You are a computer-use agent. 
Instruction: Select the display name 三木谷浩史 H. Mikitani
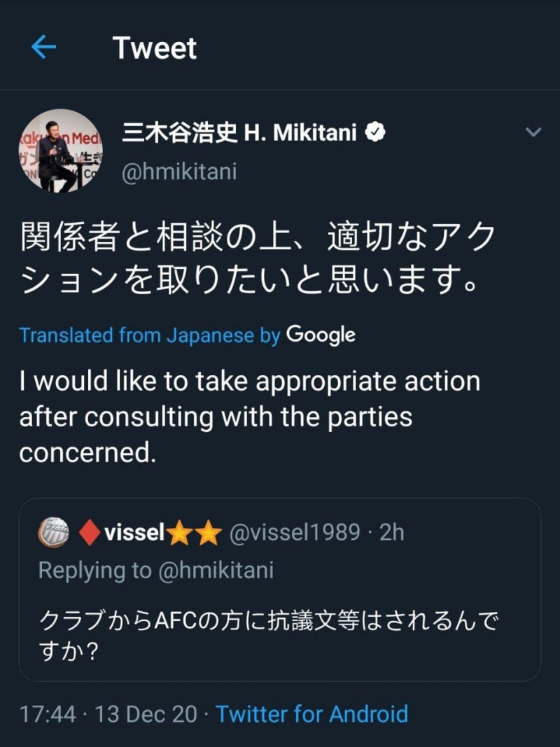tap(239, 132)
